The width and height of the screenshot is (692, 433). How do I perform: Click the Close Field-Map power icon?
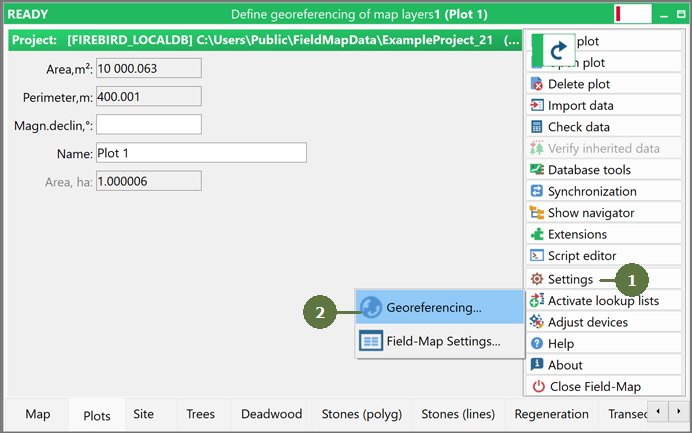pos(538,386)
